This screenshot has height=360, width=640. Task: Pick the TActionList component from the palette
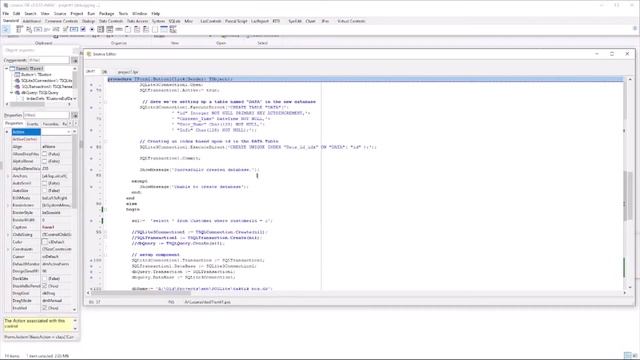point(173,29)
